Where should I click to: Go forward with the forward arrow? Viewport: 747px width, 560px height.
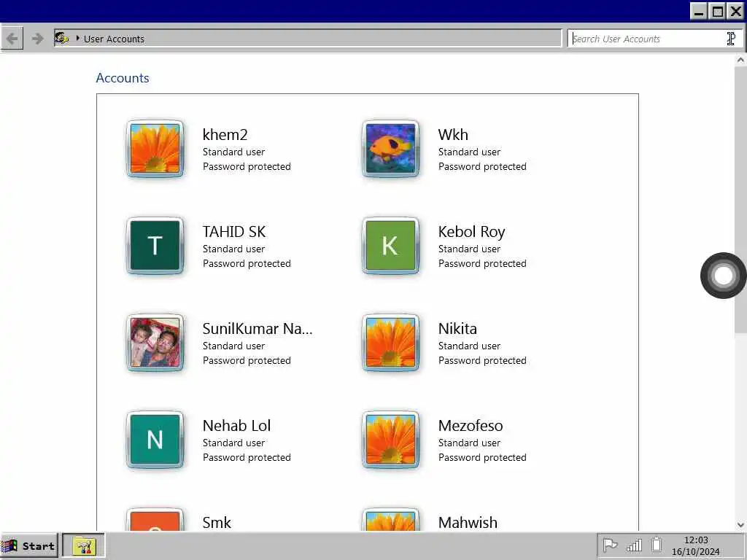pyautogui.click(x=37, y=39)
